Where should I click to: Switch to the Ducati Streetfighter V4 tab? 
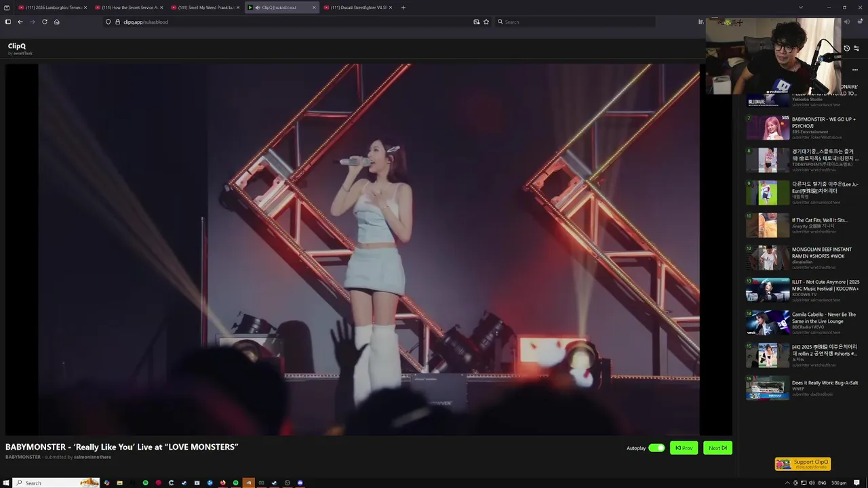coord(358,7)
